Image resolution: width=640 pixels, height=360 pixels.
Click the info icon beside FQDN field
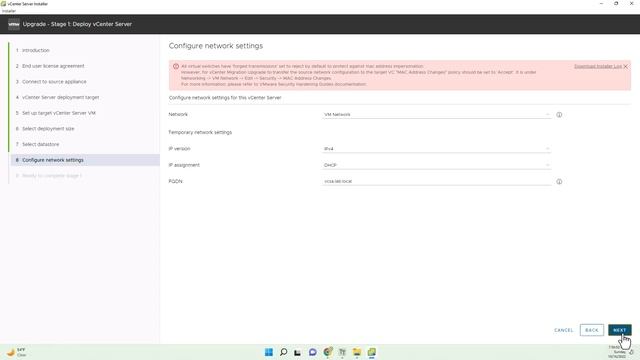[x=559, y=182]
